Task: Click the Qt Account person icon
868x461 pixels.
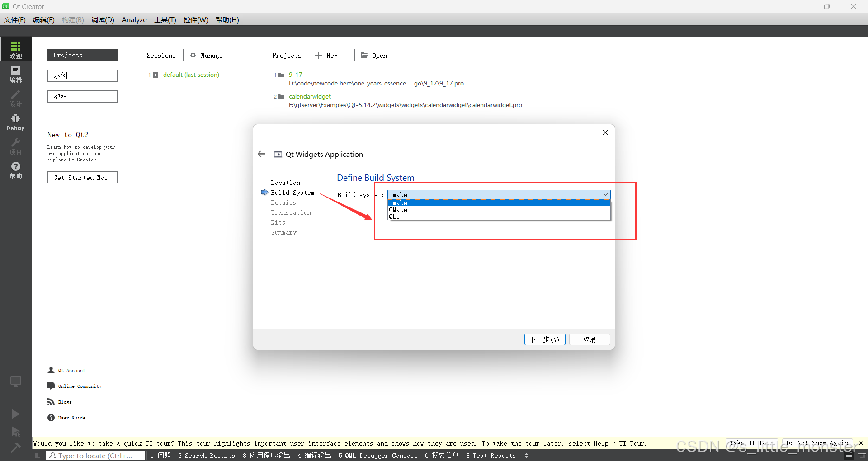Action: click(x=51, y=370)
